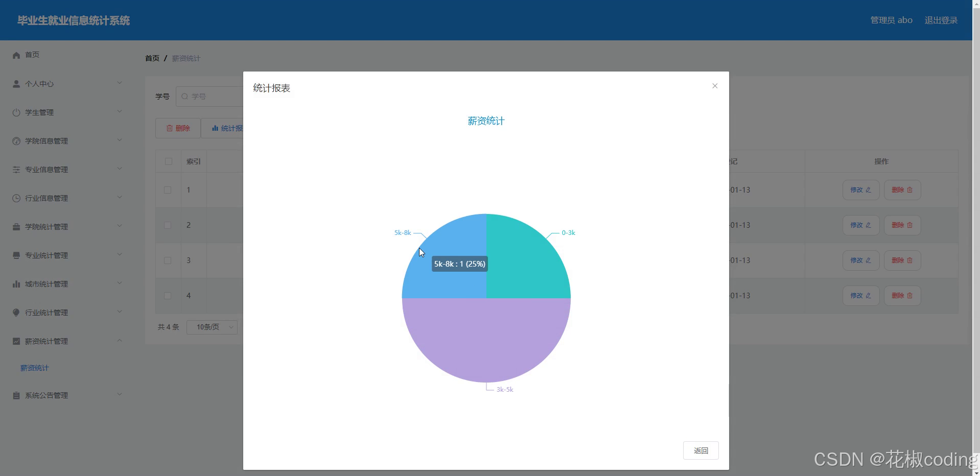The width and height of the screenshot is (980, 476).
Task: Click 退出登录 in the header
Action: tap(941, 20)
